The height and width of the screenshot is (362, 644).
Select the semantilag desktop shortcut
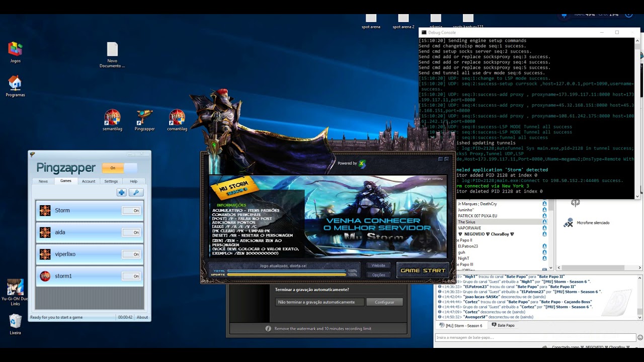point(112,121)
